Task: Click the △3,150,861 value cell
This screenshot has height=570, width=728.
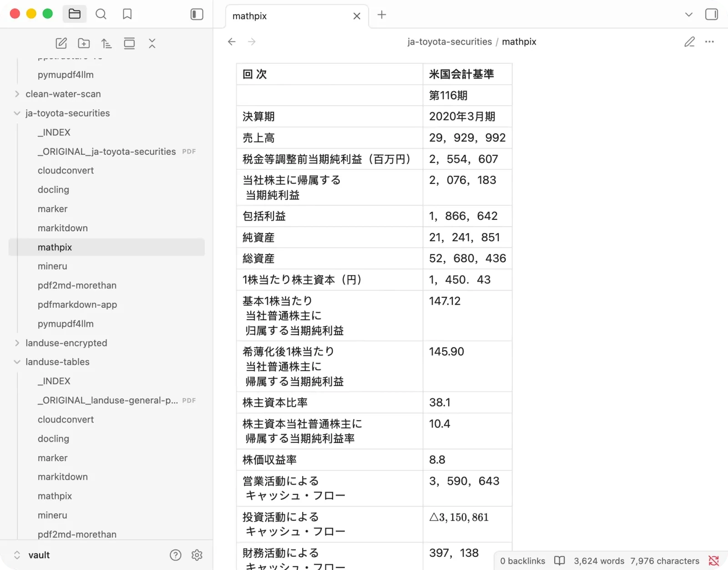Action: click(467, 524)
